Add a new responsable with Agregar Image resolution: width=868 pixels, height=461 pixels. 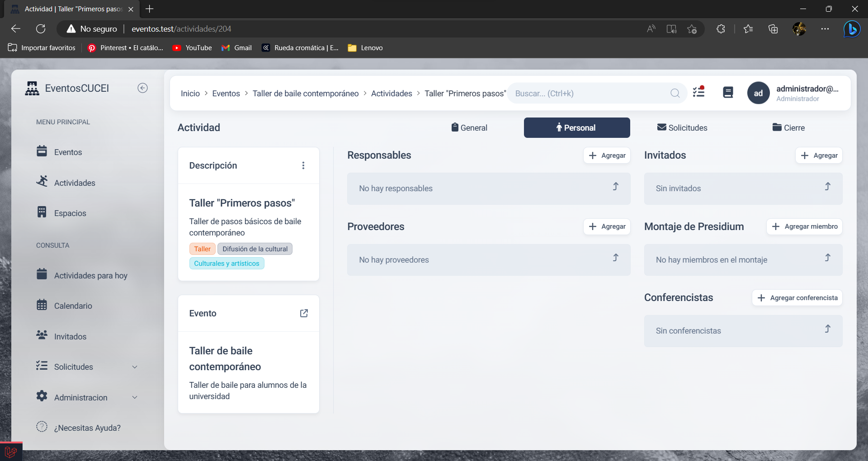tap(607, 155)
